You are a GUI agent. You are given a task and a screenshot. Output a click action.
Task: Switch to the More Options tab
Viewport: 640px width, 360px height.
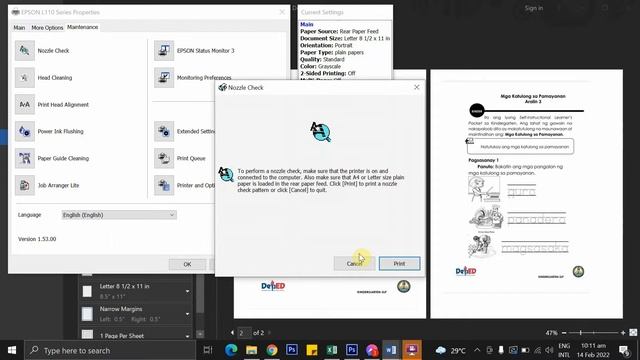47,28
